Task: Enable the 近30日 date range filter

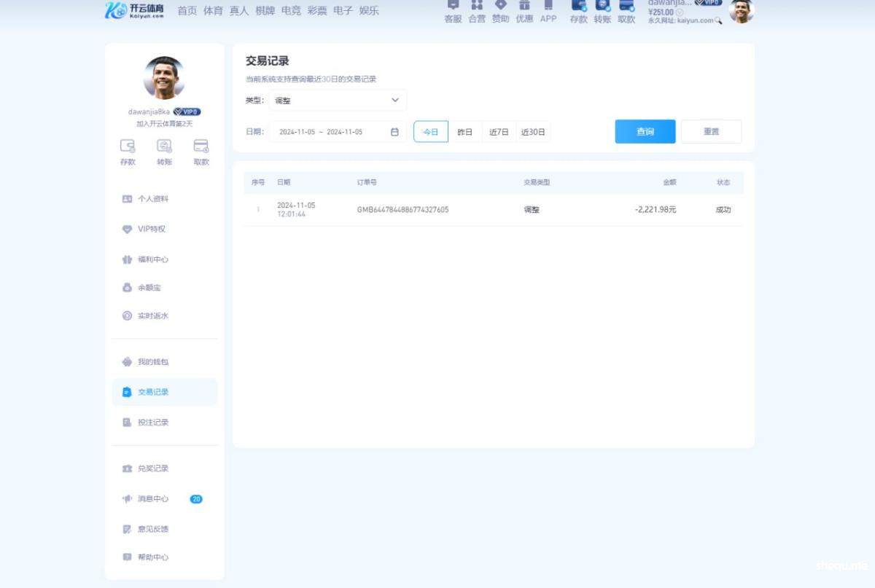Action: coord(533,131)
